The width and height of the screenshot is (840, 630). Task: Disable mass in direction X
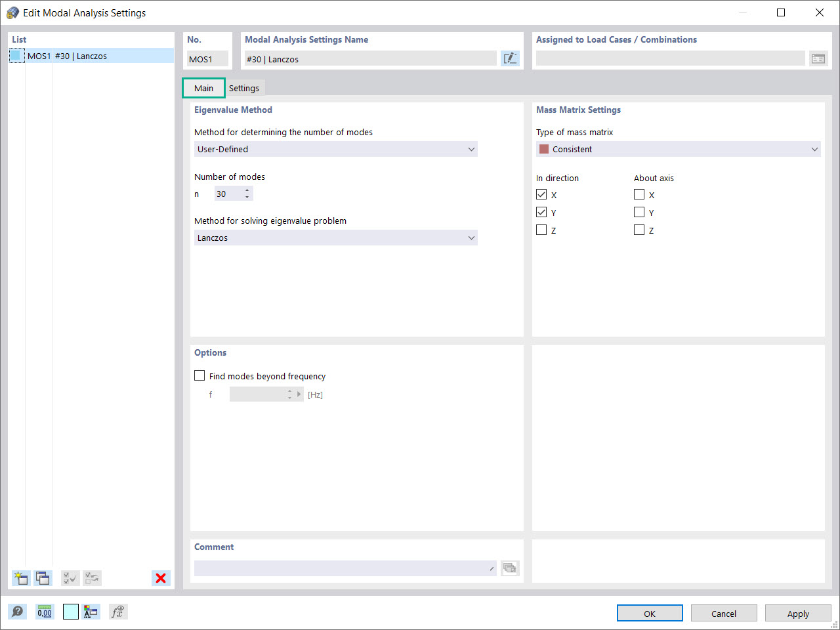[541, 194]
